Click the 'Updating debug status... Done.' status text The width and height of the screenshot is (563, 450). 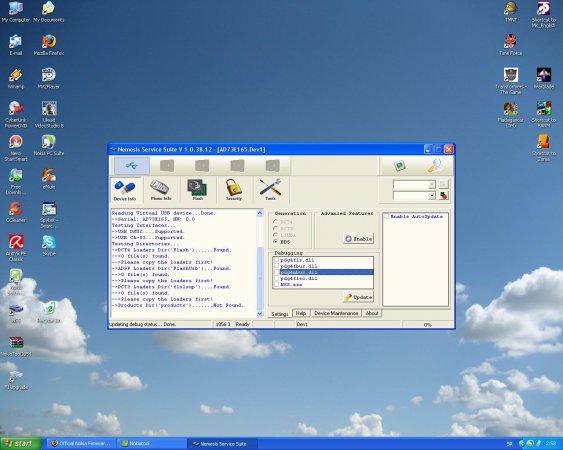[x=143, y=324]
